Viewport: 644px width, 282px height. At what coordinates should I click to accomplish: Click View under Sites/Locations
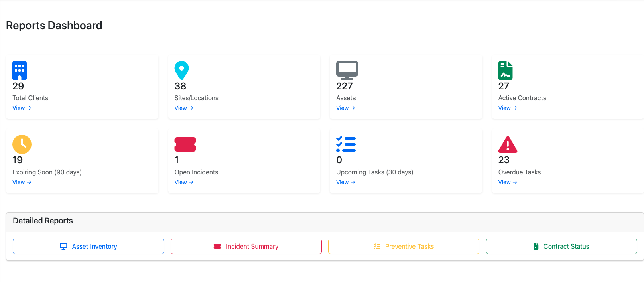183,108
